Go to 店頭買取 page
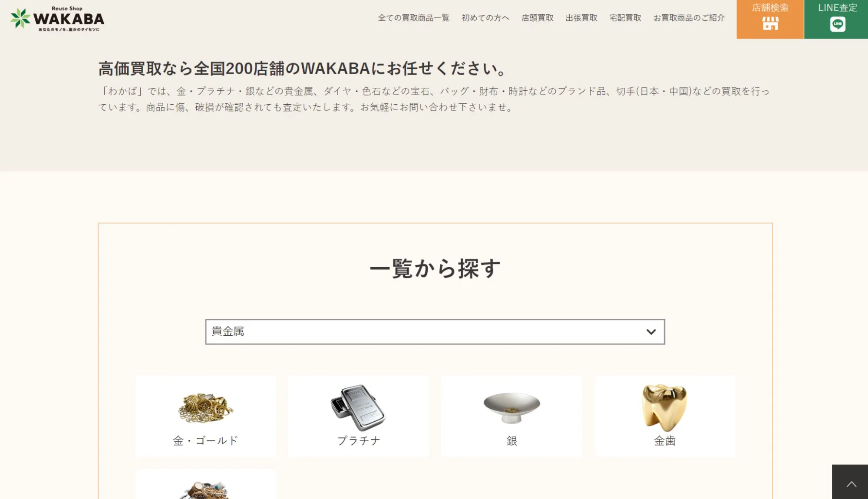The image size is (868, 499). click(538, 18)
